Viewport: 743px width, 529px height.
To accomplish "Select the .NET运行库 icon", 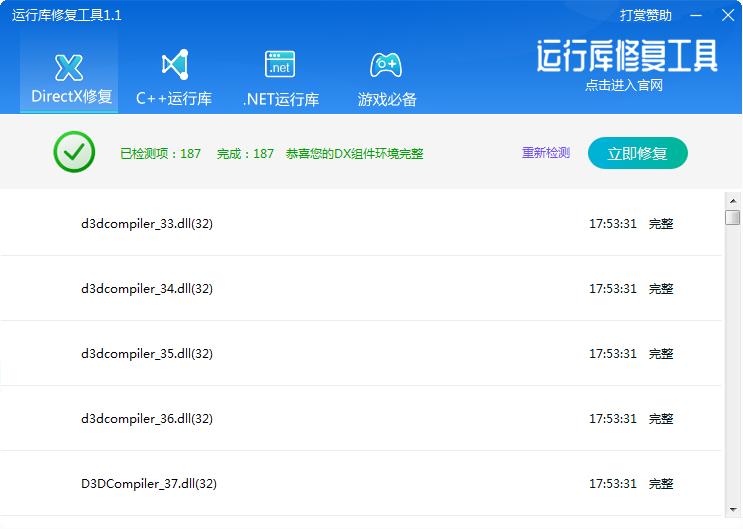I will [x=280, y=64].
